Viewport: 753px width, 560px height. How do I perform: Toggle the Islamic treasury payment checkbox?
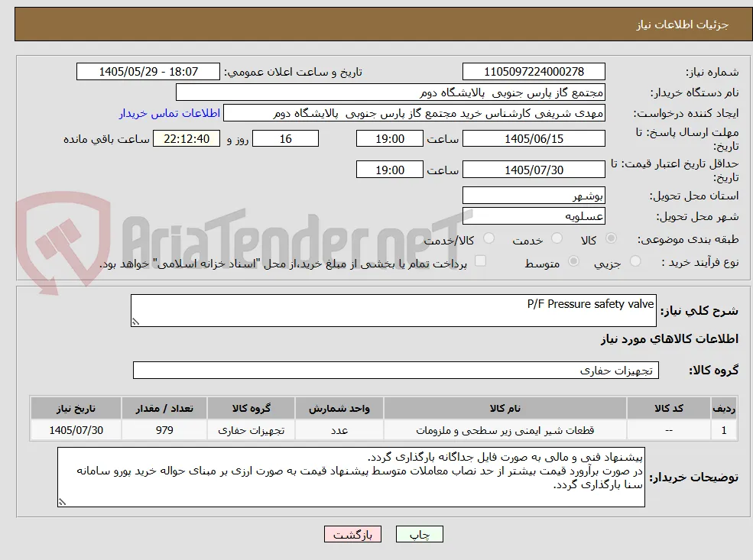(x=480, y=261)
